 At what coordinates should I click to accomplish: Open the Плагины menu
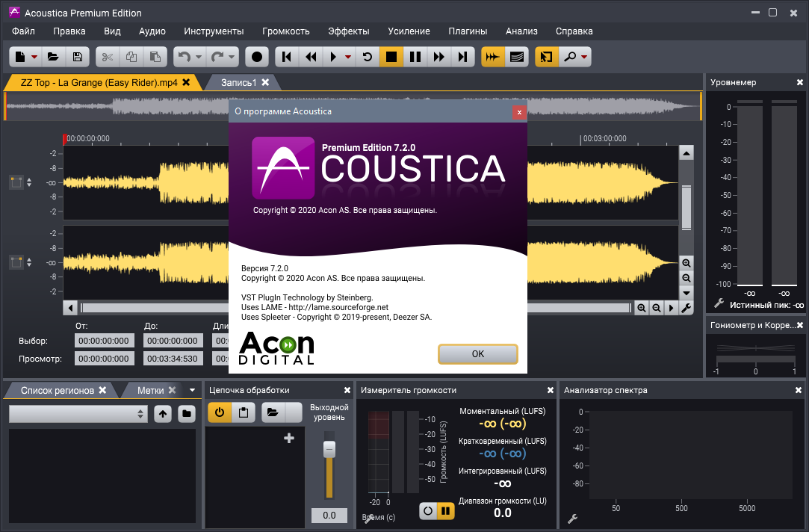click(x=468, y=31)
